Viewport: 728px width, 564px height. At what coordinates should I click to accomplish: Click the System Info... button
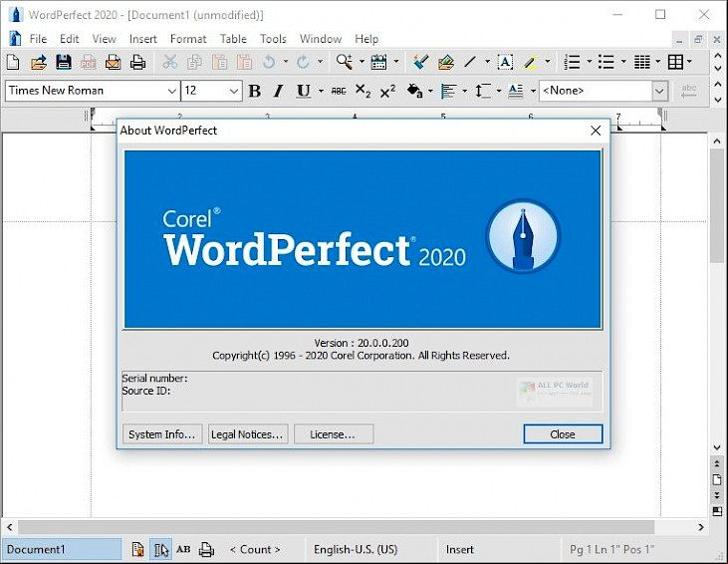(x=162, y=433)
